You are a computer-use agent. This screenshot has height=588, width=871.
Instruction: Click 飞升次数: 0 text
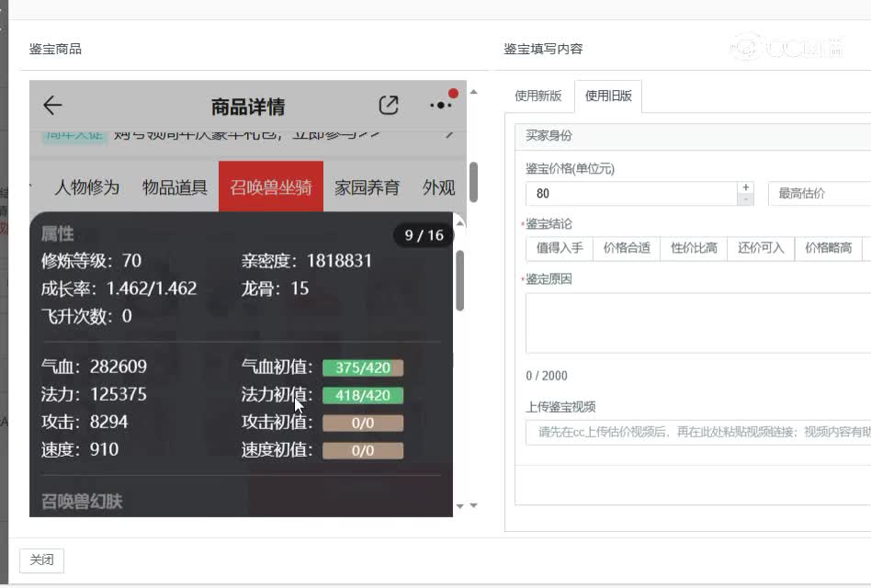pyautogui.click(x=86, y=316)
